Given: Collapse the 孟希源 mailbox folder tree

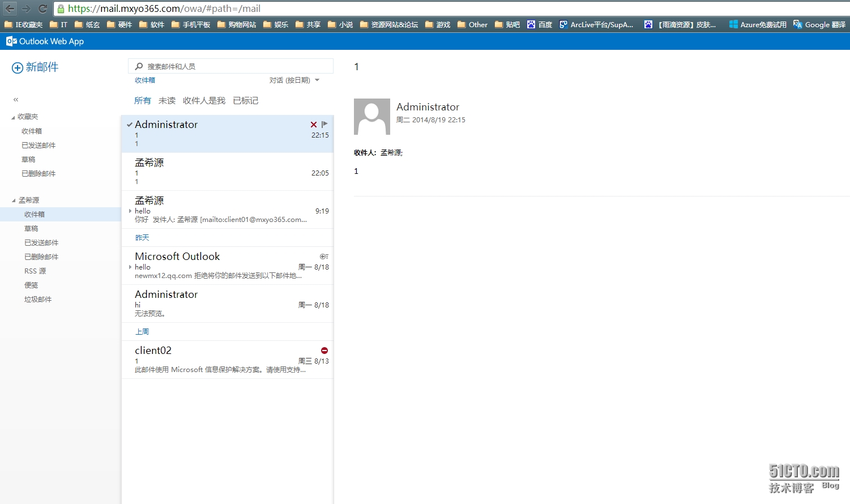Looking at the screenshot, I should [14, 200].
